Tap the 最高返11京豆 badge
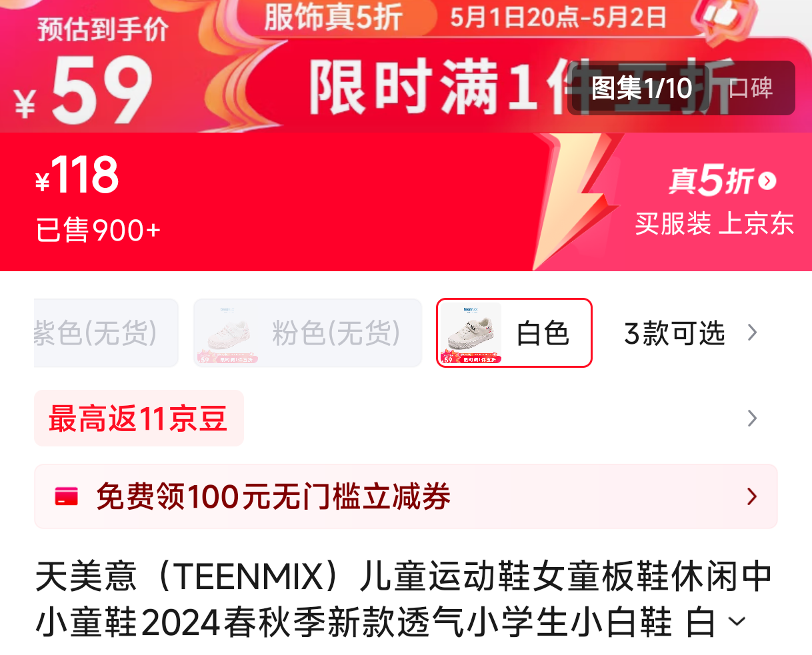Viewport: 812px width, 655px height. tap(139, 418)
